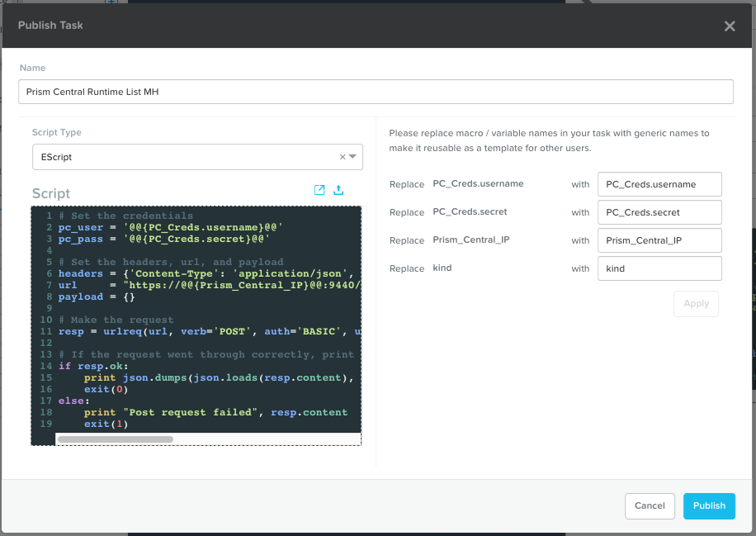Image resolution: width=756 pixels, height=536 pixels.
Task: Click the 'kind' macro label
Action: click(x=442, y=268)
